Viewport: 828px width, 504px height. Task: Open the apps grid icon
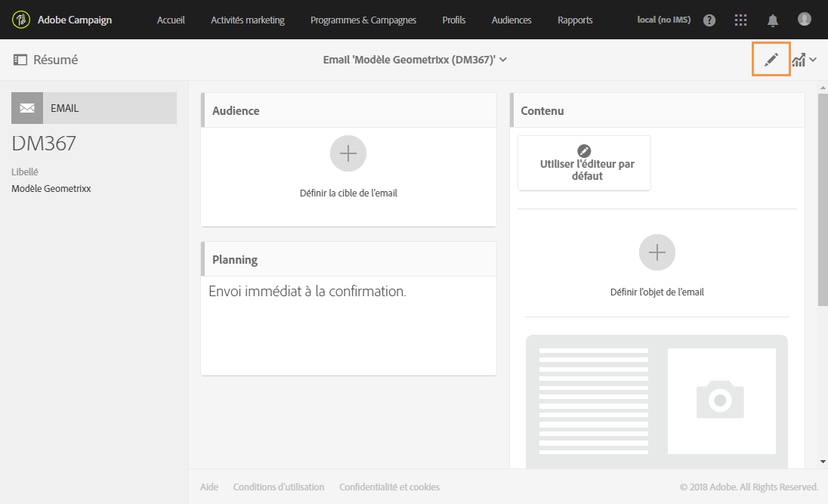pyautogui.click(x=740, y=20)
